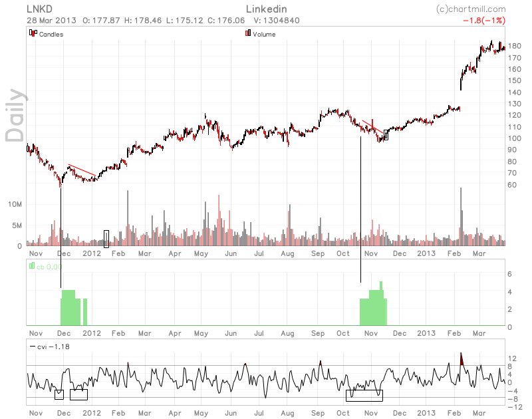532x419 pixels.
Task: Click the 140 price axis label
Action: point(514,92)
